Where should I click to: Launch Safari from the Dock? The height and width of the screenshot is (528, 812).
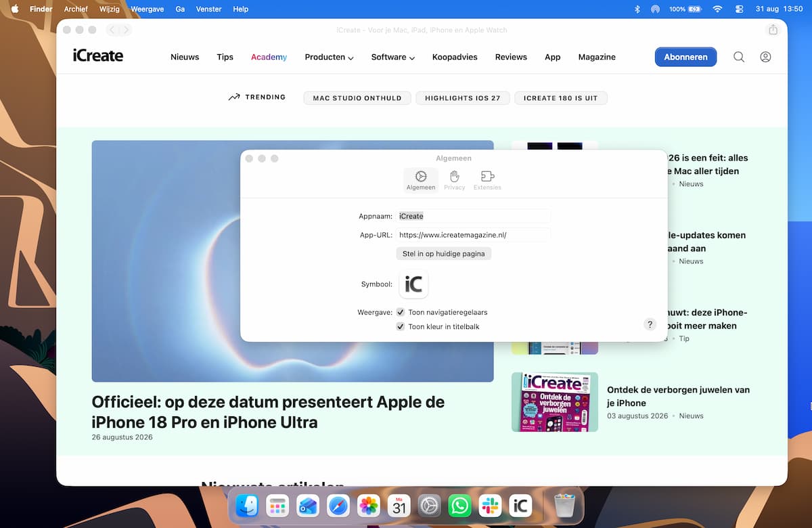(x=338, y=505)
